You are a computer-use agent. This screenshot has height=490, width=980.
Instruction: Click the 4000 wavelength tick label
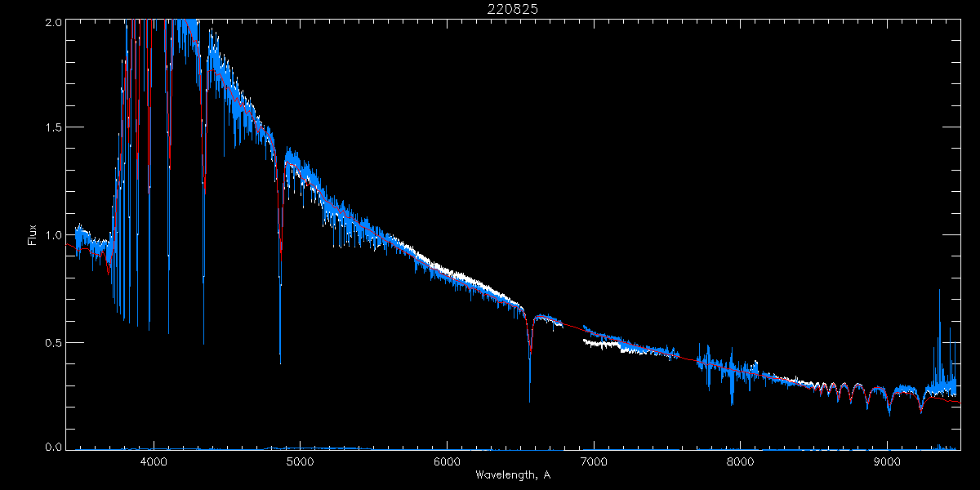(x=154, y=462)
